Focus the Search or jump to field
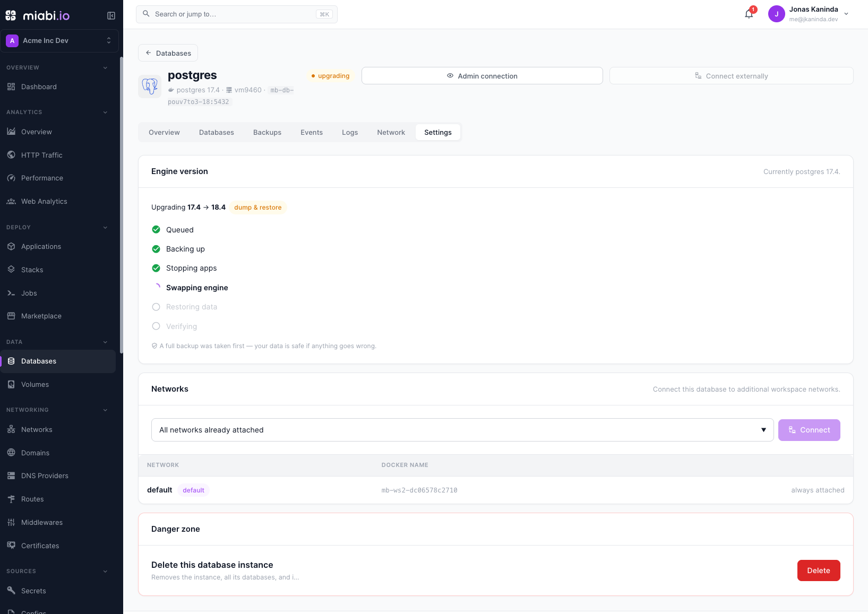 (237, 14)
